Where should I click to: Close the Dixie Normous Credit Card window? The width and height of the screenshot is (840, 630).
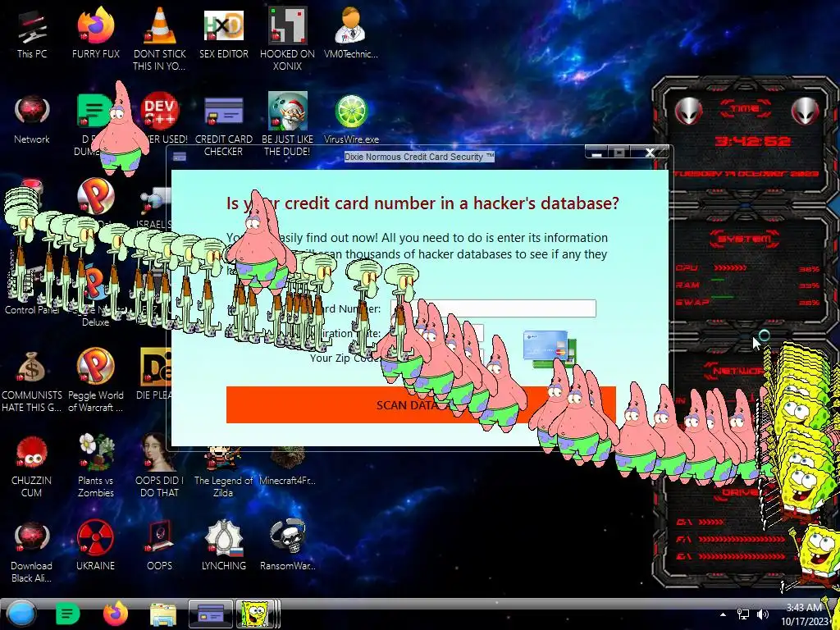click(x=650, y=153)
